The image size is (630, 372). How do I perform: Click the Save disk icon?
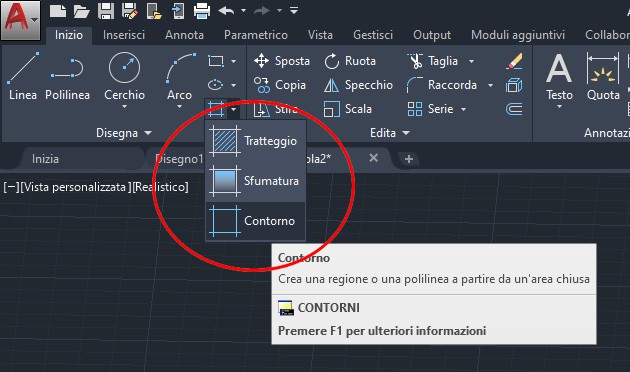click(x=106, y=11)
